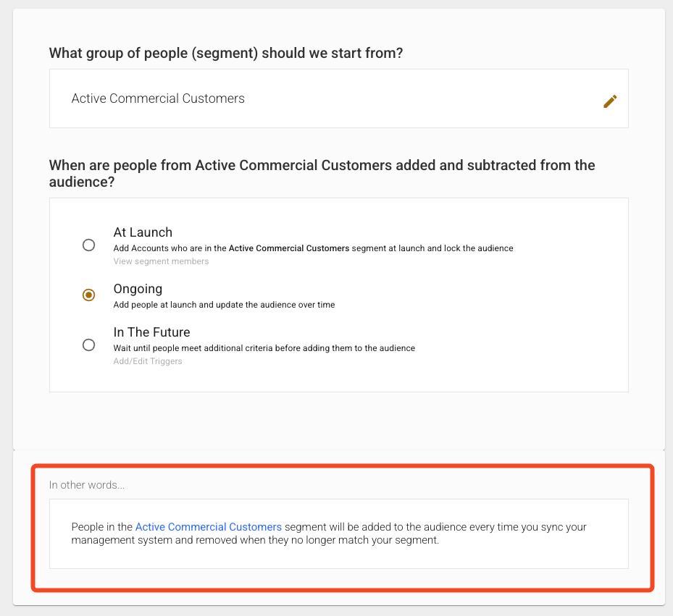Viewport: 673px width, 616px height.
Task: Click the "In other words..." label
Action: coord(87,485)
